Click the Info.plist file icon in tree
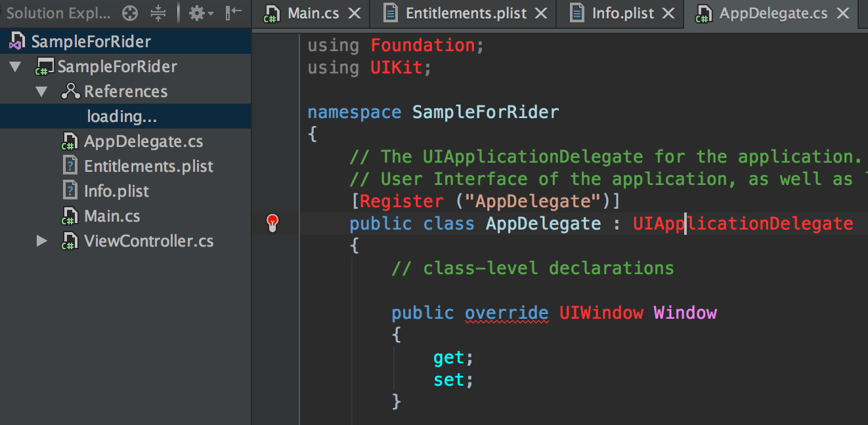 click(70, 191)
